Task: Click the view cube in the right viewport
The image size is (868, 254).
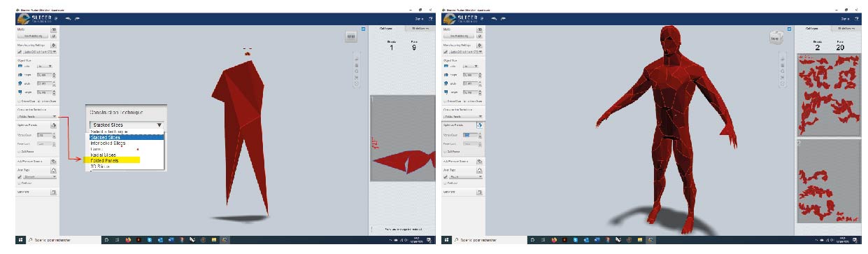Action: [776, 37]
